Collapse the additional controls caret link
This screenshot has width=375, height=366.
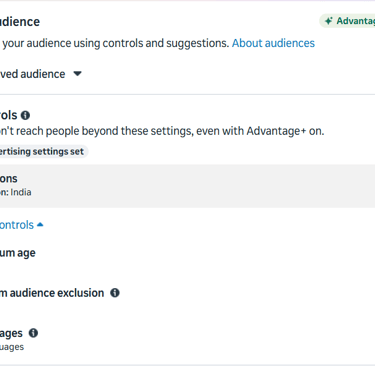(x=22, y=225)
